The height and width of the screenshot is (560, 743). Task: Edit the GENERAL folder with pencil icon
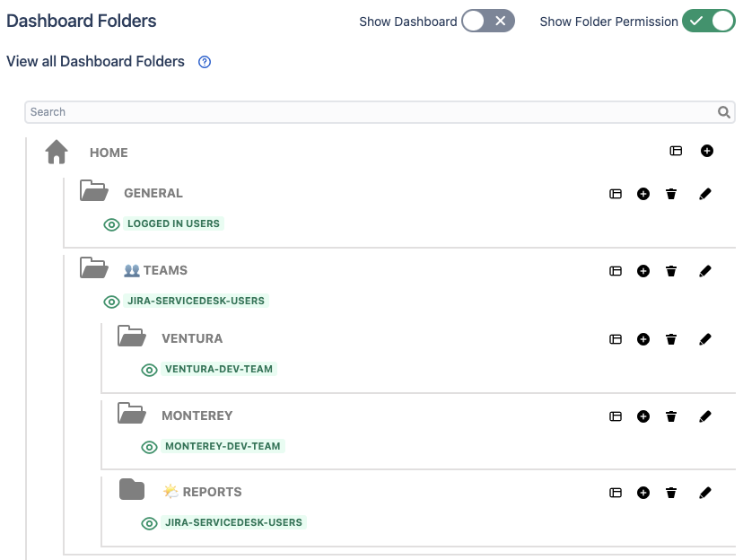tap(704, 194)
